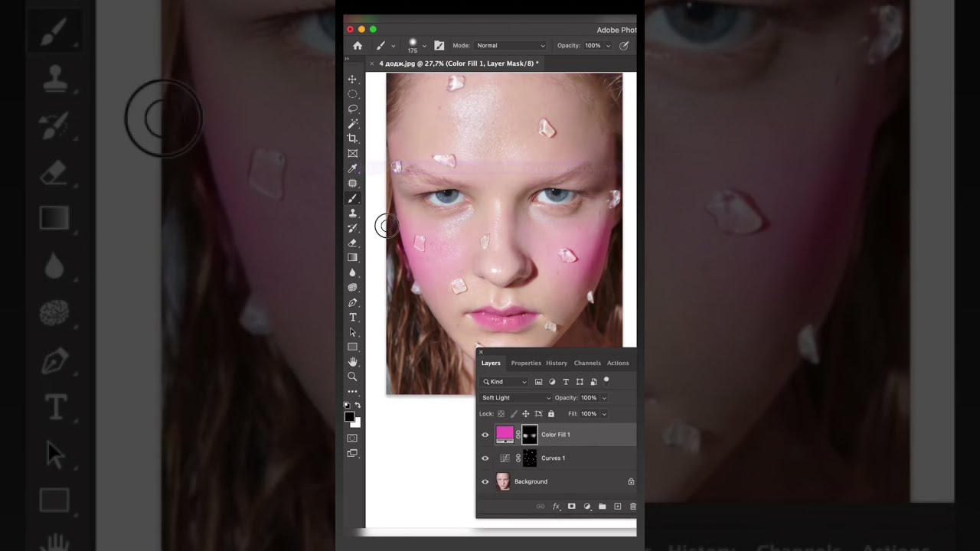
Task: Select the History Brush tool
Action: click(x=353, y=228)
